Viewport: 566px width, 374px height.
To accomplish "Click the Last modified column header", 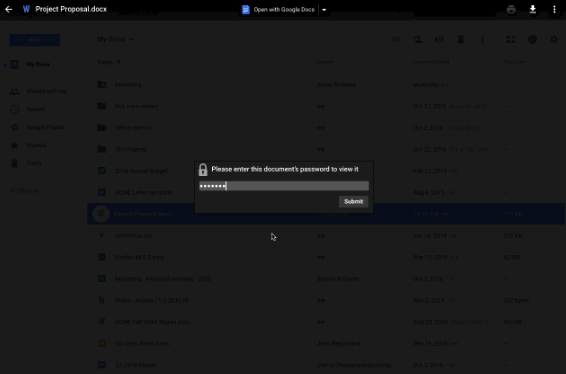I will 431,62.
